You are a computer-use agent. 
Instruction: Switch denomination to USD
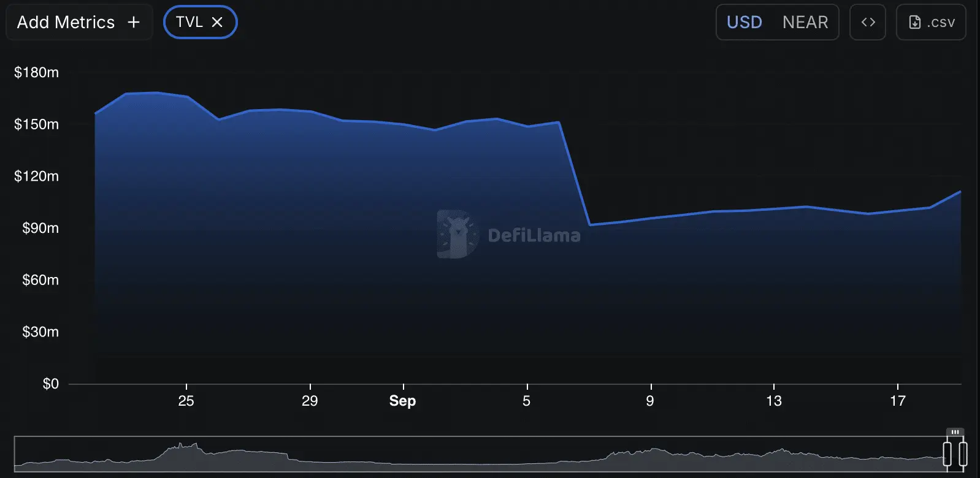pyautogui.click(x=744, y=22)
